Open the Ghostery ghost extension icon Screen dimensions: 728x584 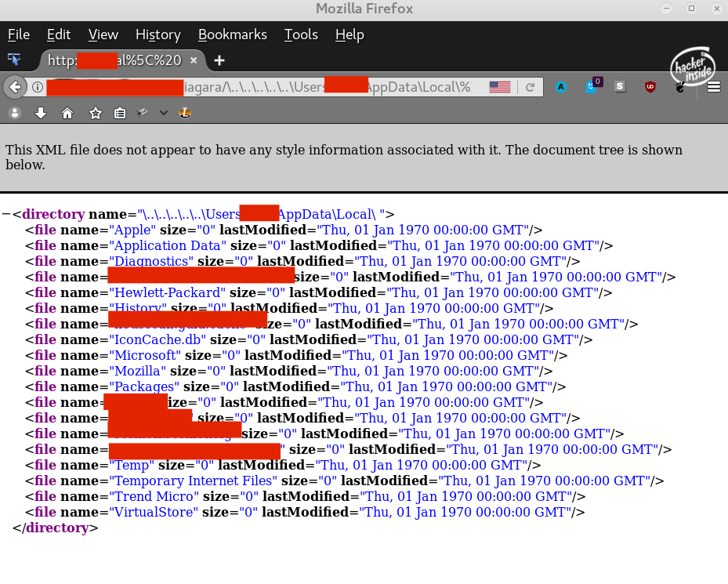591,86
